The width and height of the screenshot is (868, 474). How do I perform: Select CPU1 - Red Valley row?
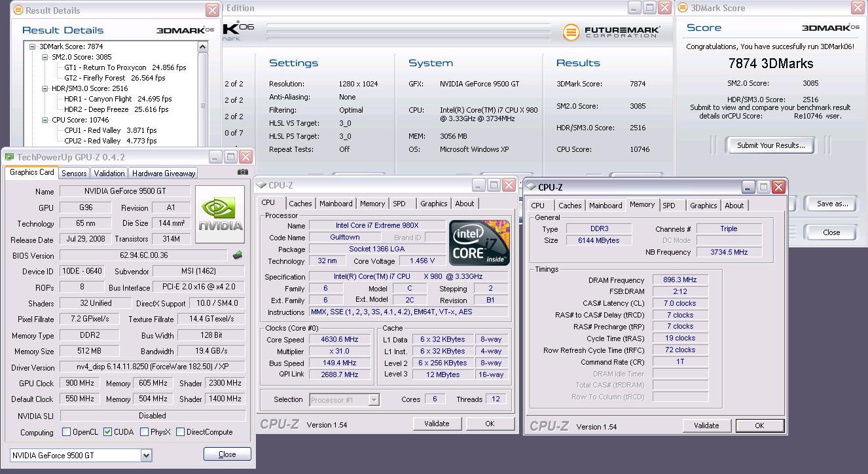pos(111,130)
